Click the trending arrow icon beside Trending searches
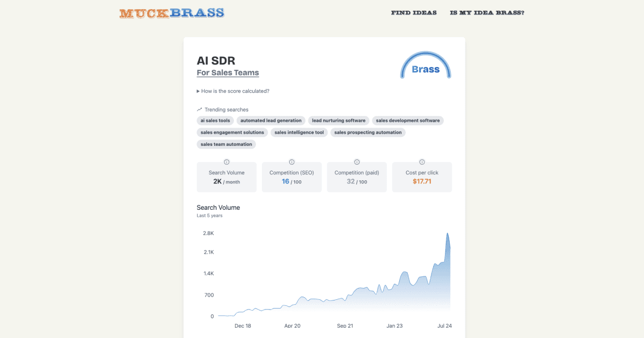The image size is (644, 338). coord(200,109)
